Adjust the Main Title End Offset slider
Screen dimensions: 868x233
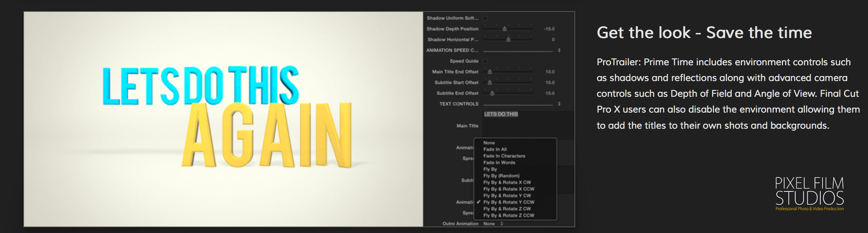click(490, 72)
